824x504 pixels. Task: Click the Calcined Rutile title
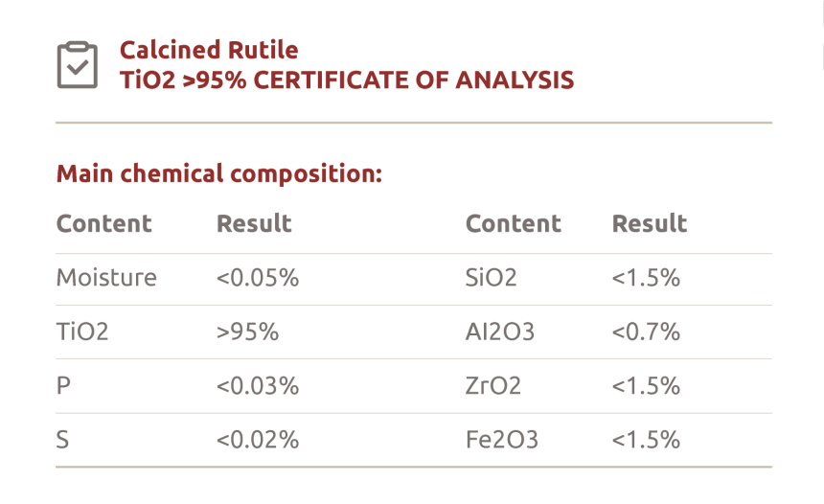point(209,50)
